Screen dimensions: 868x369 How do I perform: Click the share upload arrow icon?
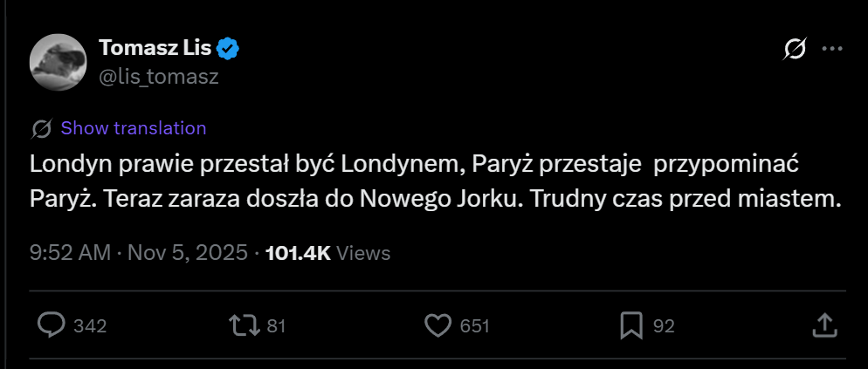(824, 325)
